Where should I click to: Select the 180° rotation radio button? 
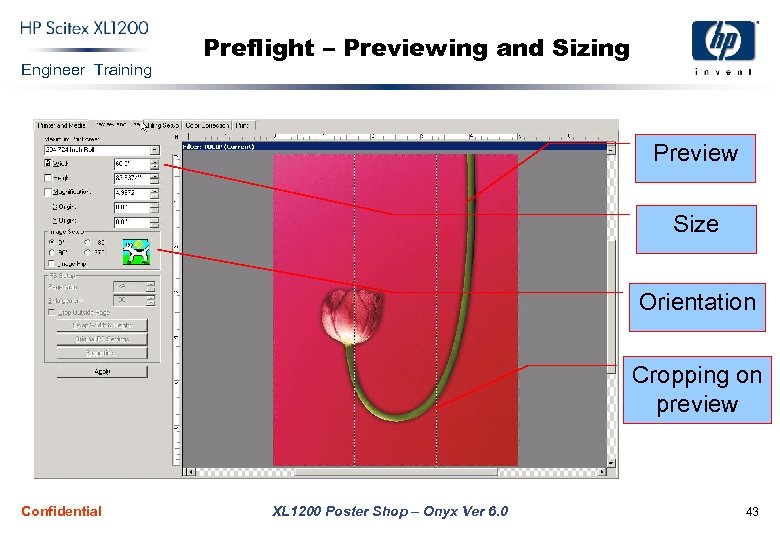[x=88, y=242]
